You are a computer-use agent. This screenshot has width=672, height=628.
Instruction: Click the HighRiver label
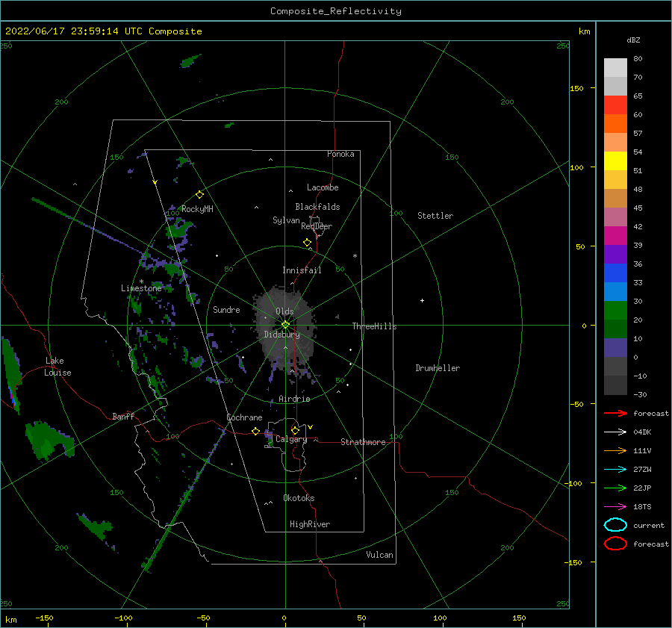click(x=309, y=524)
